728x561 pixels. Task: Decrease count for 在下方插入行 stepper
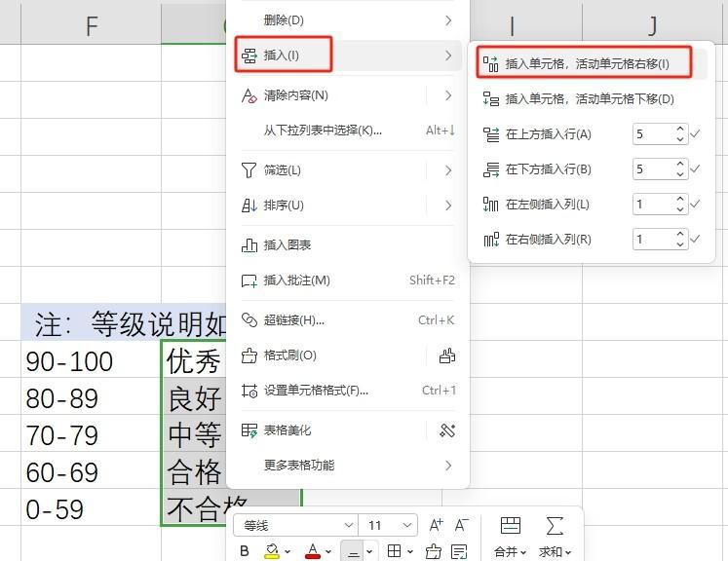pyautogui.click(x=680, y=174)
